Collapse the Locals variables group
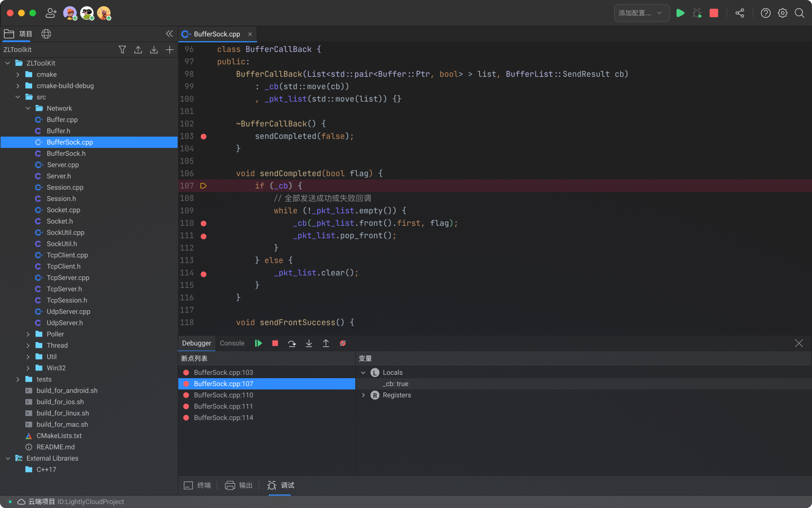The width and height of the screenshot is (812, 508). click(363, 373)
